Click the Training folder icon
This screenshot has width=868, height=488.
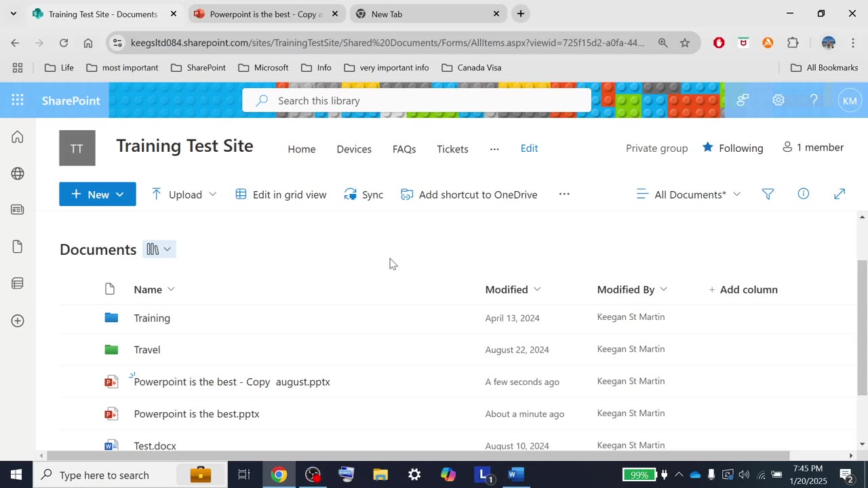tap(111, 317)
